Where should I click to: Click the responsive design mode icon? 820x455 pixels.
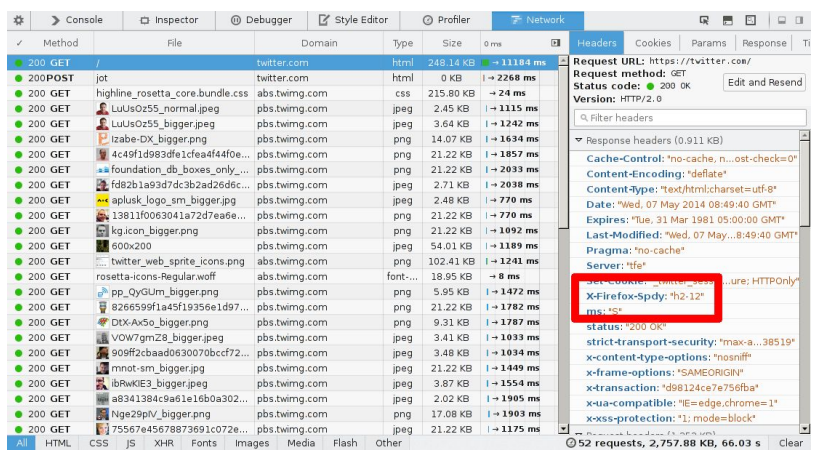pyautogui.click(x=750, y=19)
